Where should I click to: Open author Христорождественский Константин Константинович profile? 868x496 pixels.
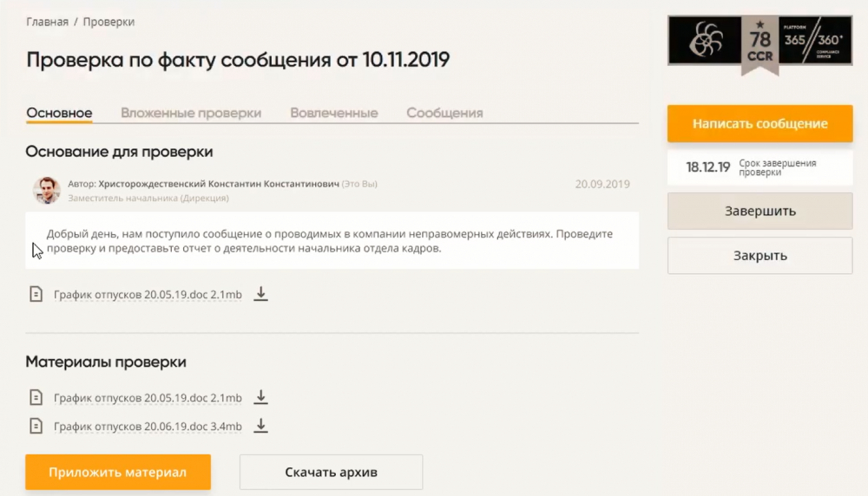[x=219, y=184]
